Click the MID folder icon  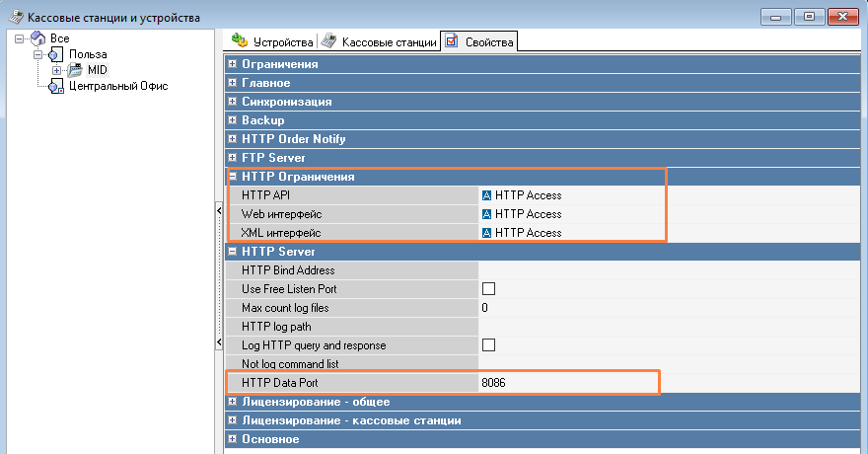click(75, 70)
